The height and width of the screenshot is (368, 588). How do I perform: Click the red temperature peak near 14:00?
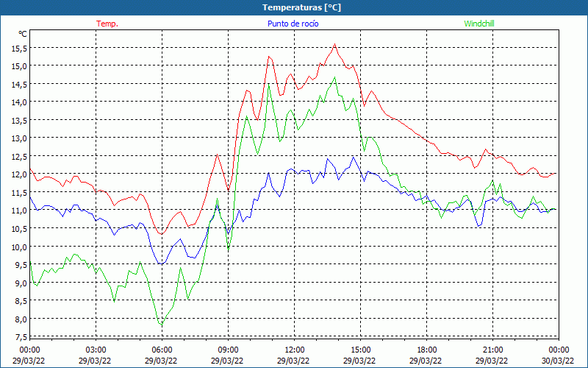(334, 44)
